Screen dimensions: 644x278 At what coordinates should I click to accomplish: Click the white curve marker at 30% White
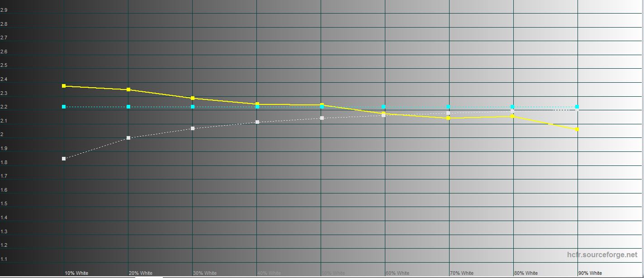coord(193,128)
